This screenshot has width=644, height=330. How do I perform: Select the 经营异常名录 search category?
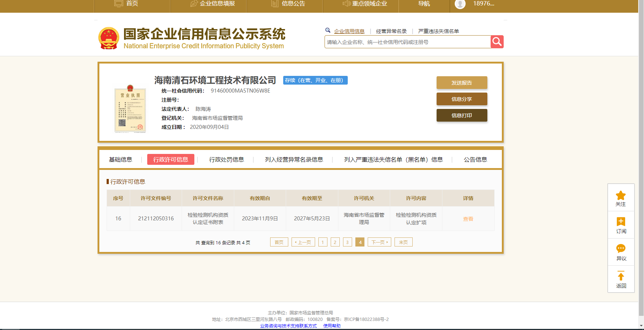(391, 31)
